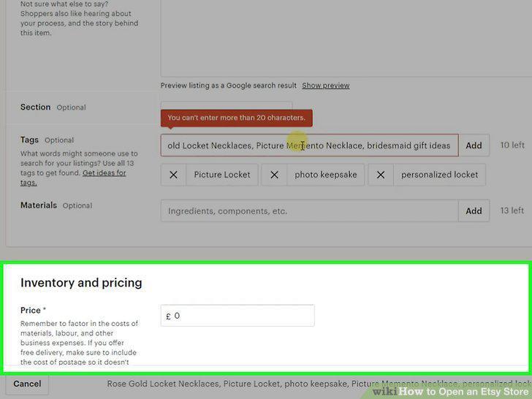532x399 pixels.
Task: Remove the Picture Locket tag
Action: pyautogui.click(x=173, y=175)
